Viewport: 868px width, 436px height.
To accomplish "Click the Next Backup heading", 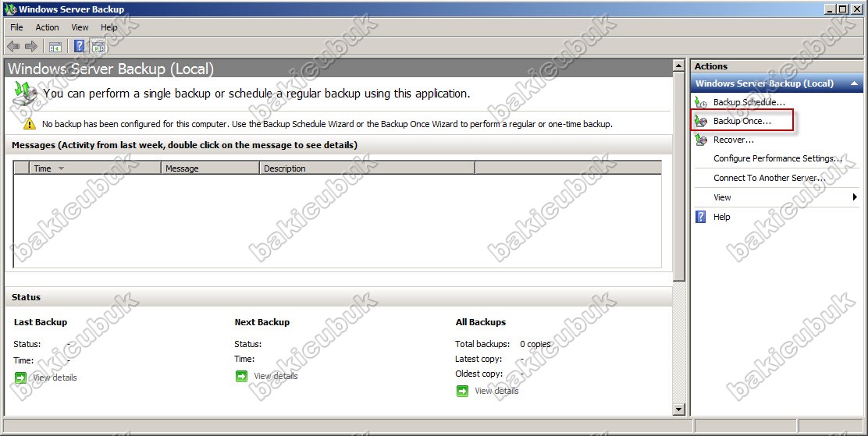I will pos(261,322).
